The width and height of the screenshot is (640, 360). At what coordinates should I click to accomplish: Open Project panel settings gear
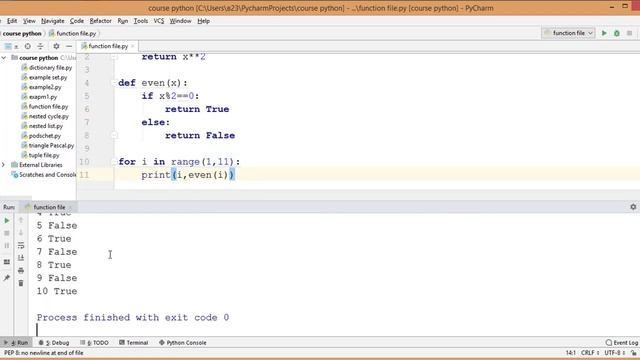(x=56, y=46)
